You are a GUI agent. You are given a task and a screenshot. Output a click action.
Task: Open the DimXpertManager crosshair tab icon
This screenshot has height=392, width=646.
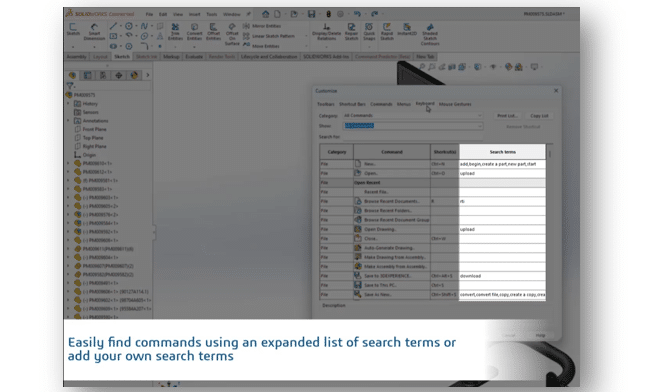click(119, 75)
